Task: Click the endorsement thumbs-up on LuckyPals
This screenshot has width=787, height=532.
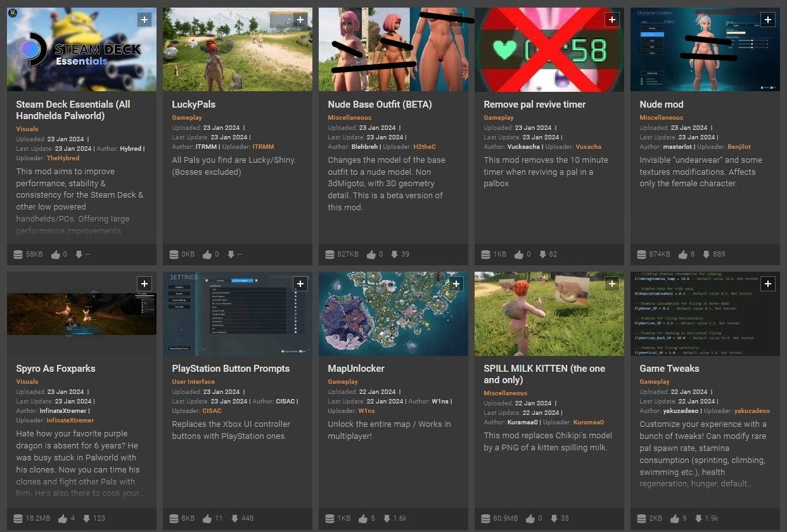Action: pyautogui.click(x=207, y=254)
